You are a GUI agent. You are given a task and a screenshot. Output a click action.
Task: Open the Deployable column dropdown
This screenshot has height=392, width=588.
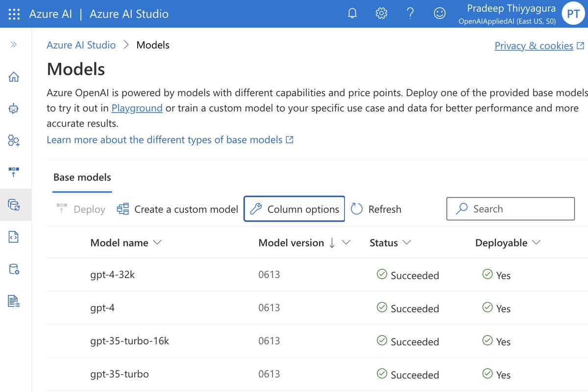(536, 243)
